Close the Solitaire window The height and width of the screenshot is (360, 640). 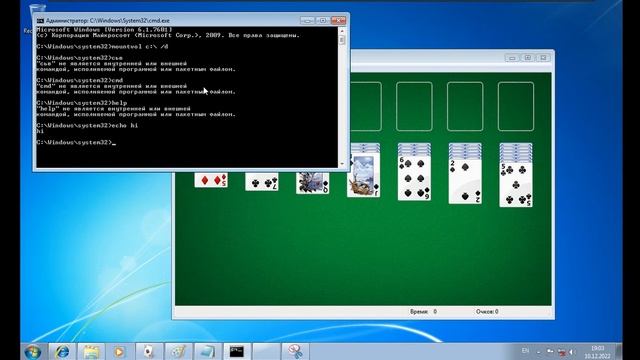pyautogui.click(x=543, y=58)
